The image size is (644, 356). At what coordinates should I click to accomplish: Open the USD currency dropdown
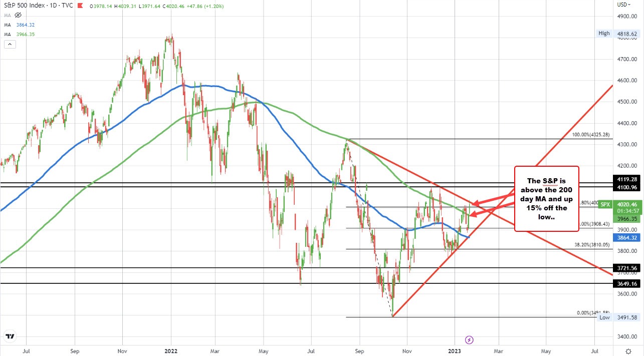(x=623, y=5)
